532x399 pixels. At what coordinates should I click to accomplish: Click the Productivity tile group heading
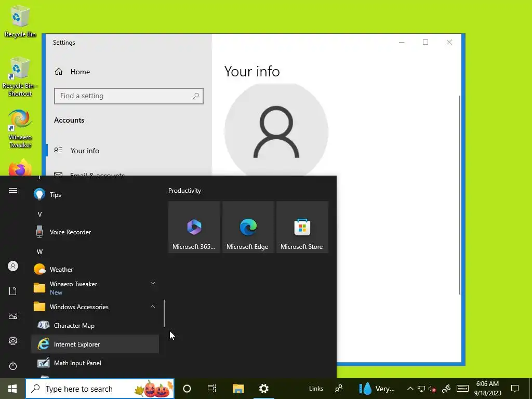[184, 191]
